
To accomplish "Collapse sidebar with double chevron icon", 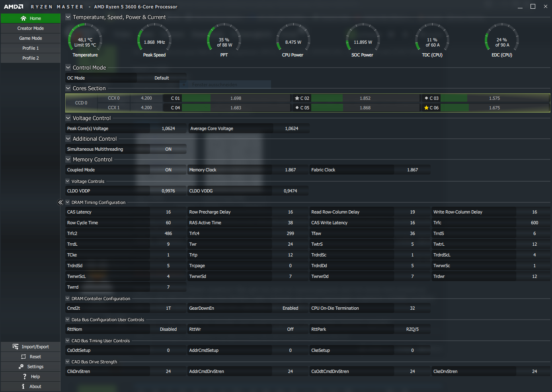I will point(60,202).
